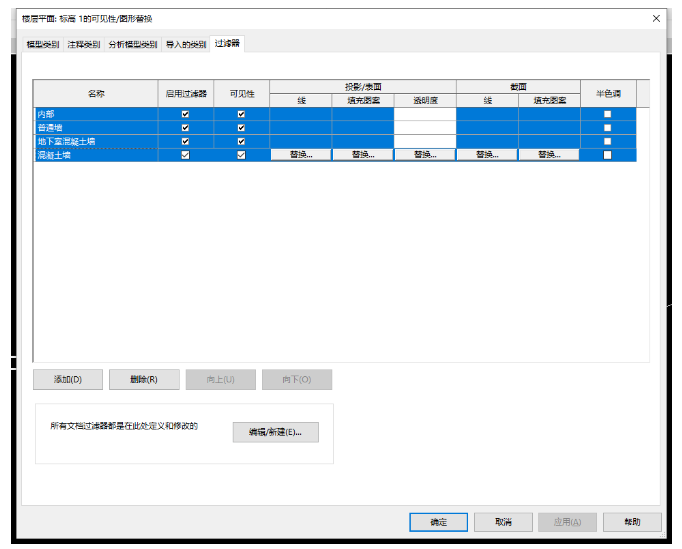Uncheck 启用过滤器 for 混凝土墙 row
Screen dimensions: 682x549
(185, 155)
